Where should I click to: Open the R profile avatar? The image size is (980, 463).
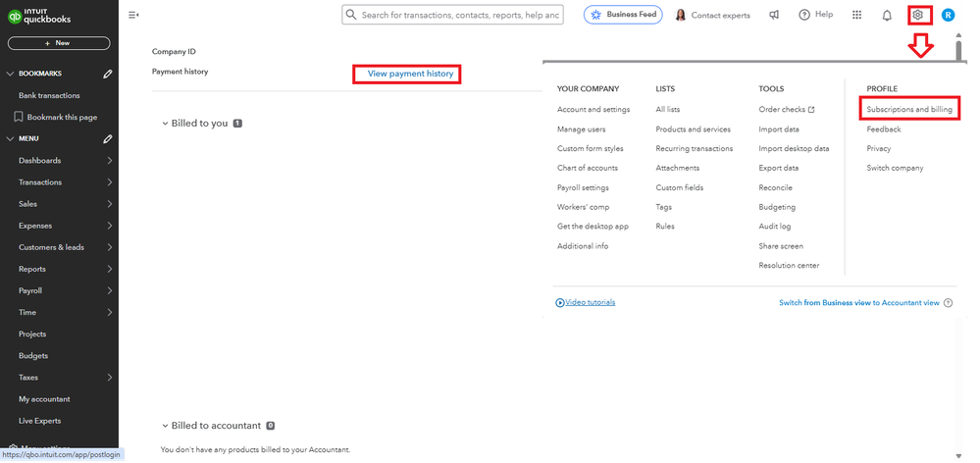pyautogui.click(x=949, y=15)
